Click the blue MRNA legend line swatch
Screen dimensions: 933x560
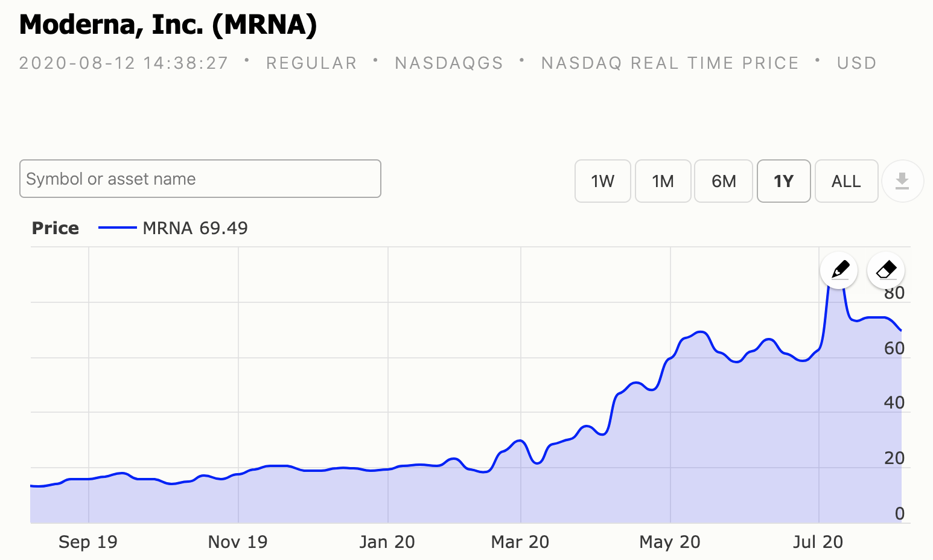118,227
